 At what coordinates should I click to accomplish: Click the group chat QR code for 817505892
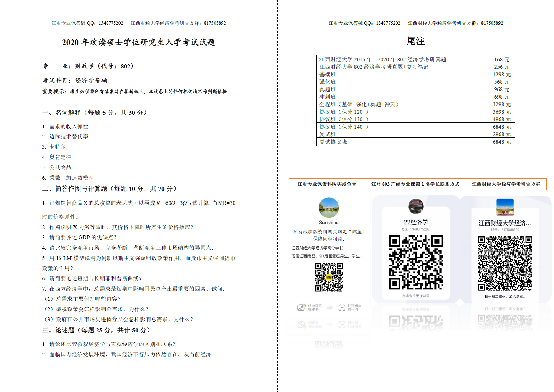[505, 263]
